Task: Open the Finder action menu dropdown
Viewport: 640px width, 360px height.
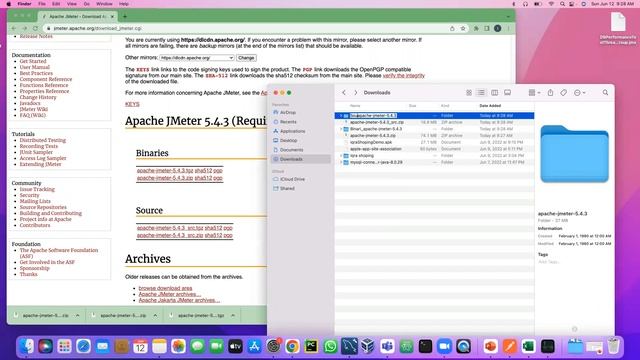Action: point(580,93)
